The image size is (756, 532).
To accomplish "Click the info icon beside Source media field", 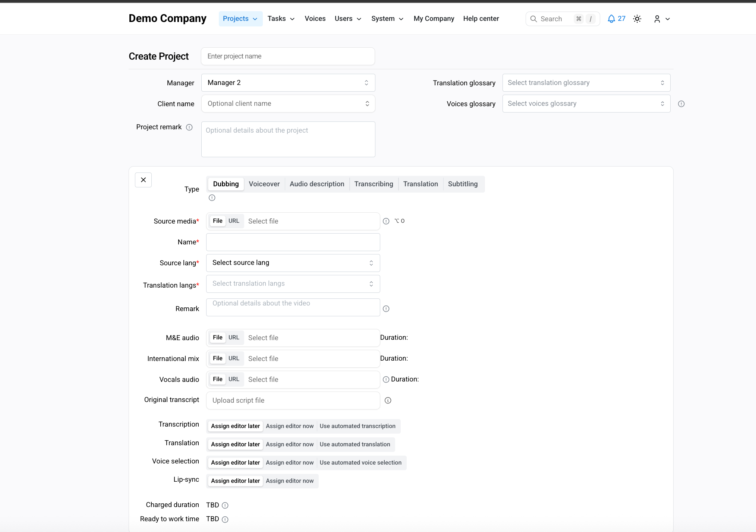I will pyautogui.click(x=386, y=221).
